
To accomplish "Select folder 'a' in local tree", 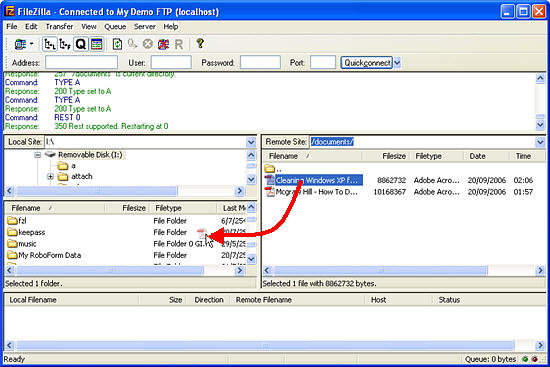I will pyautogui.click(x=73, y=166).
